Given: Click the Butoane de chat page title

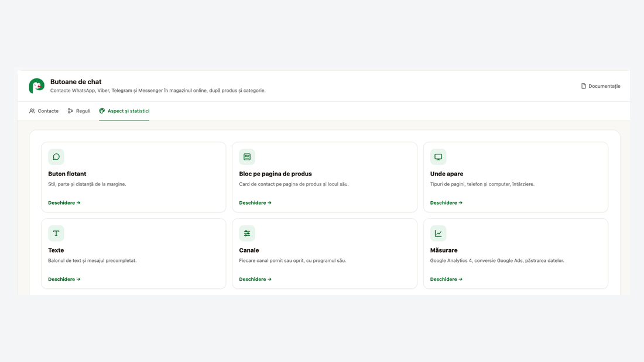Looking at the screenshot, I should click(x=76, y=82).
